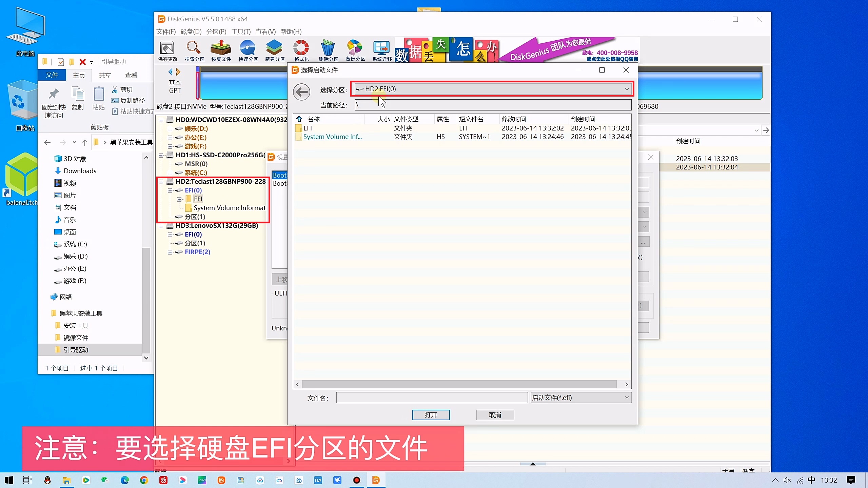Click the back arrow in the boot file dialog
The height and width of the screenshot is (488, 868).
click(x=301, y=92)
